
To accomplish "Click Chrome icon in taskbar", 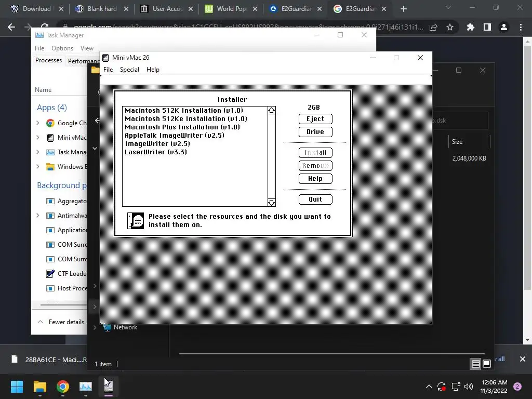I will point(63,387).
